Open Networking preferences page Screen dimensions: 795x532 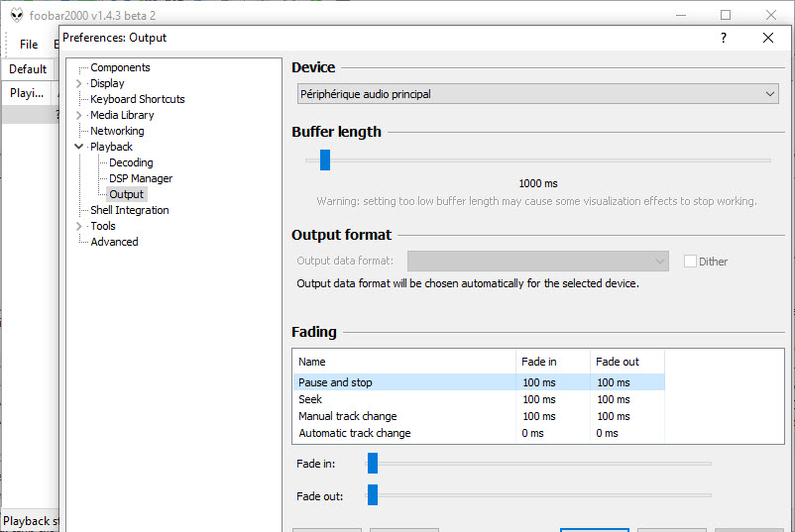tap(117, 131)
